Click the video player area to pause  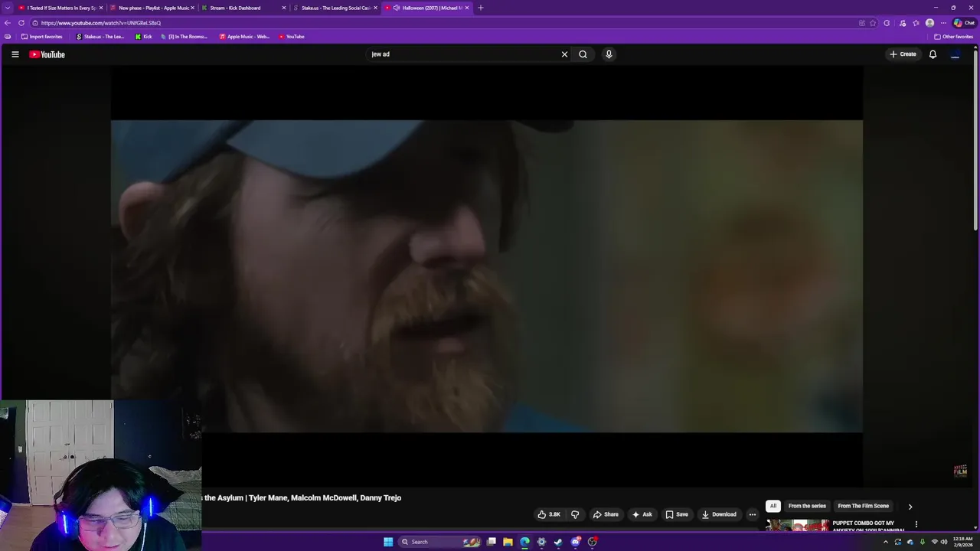487,276
